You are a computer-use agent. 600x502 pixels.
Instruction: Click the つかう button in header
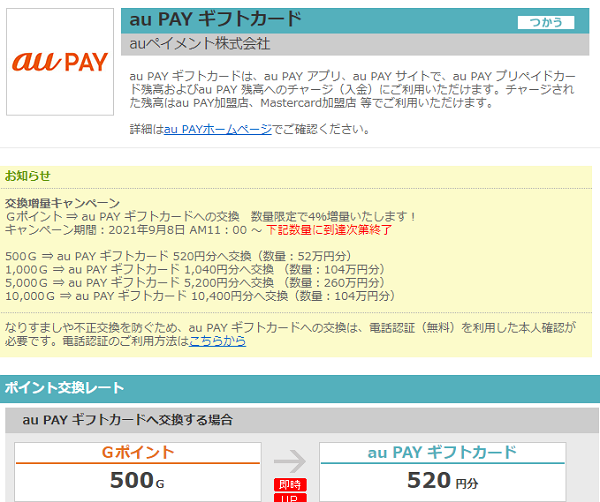point(546,23)
